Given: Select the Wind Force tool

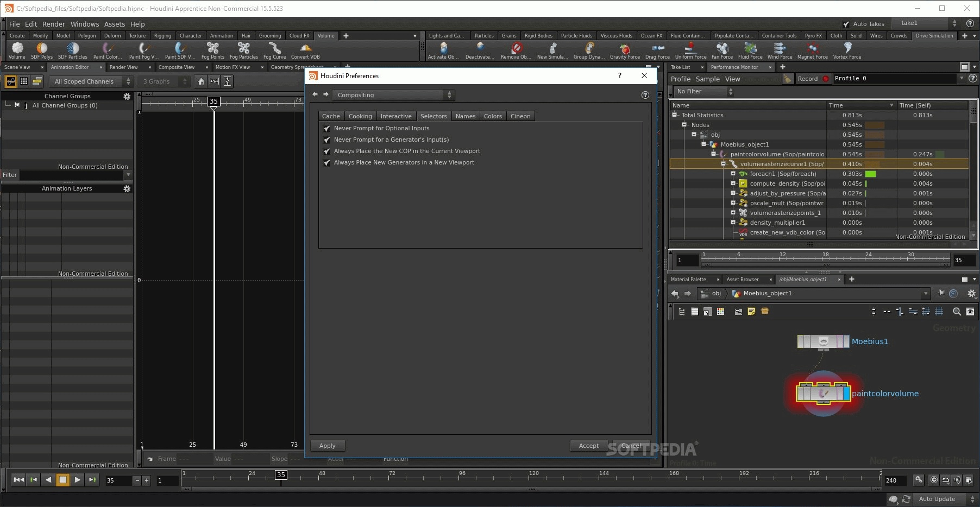Looking at the screenshot, I should (x=780, y=50).
